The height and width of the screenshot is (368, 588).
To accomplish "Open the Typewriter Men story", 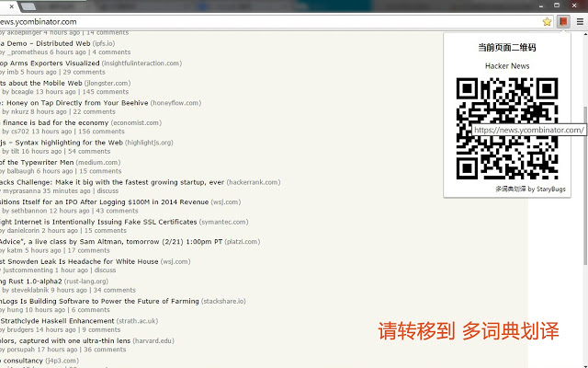I will [x=37, y=163].
